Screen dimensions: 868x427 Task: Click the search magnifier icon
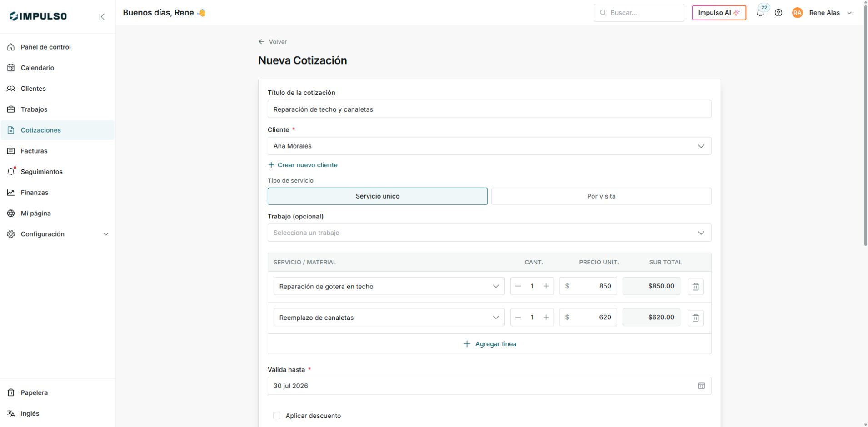[603, 13]
